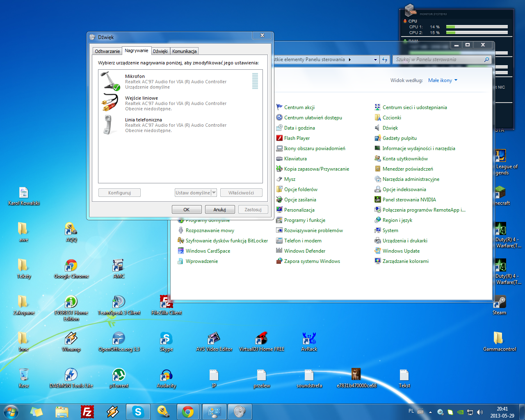The width and height of the screenshot is (525, 420).
Task: Select the Mikrofon recording device icon
Action: (110, 81)
